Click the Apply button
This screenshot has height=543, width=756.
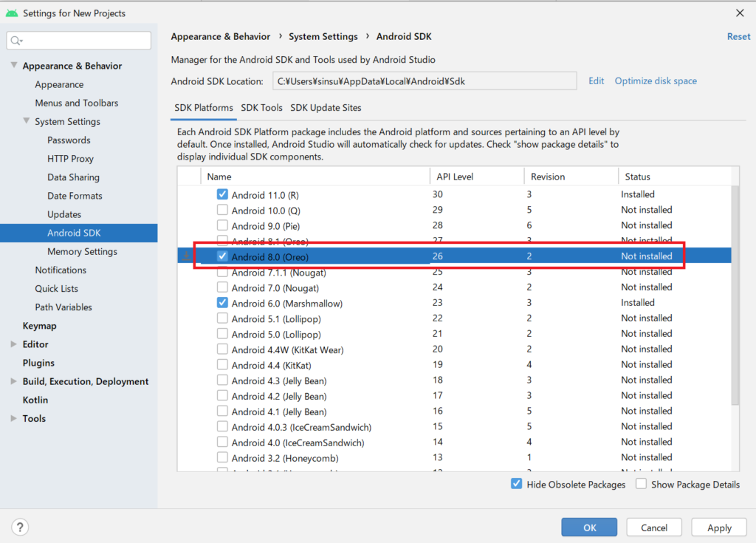coord(719,527)
